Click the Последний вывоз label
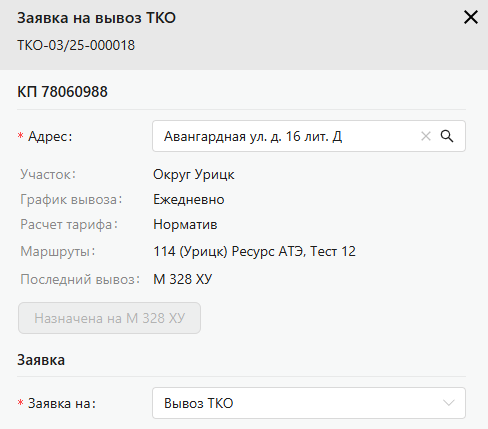 click(x=80, y=279)
